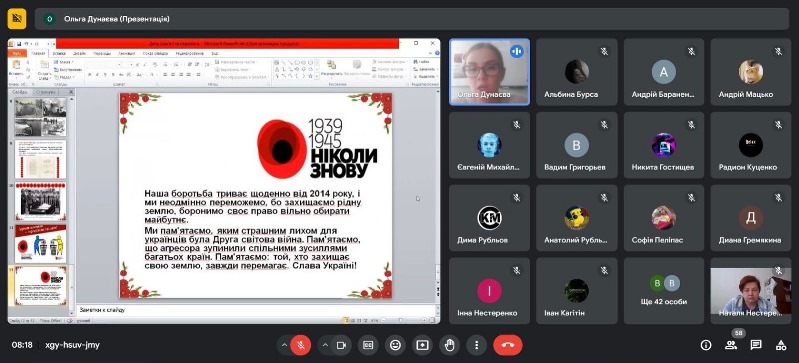
Task: Open the Главная ribbon tab in PowerPoint
Action: [38, 53]
